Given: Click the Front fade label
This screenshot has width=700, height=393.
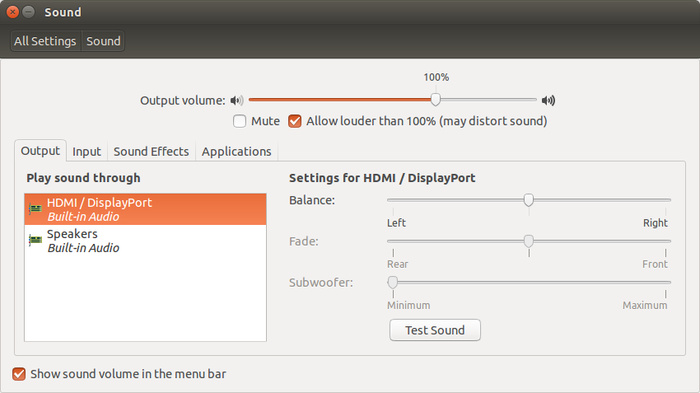Looking at the screenshot, I should pos(655,264).
